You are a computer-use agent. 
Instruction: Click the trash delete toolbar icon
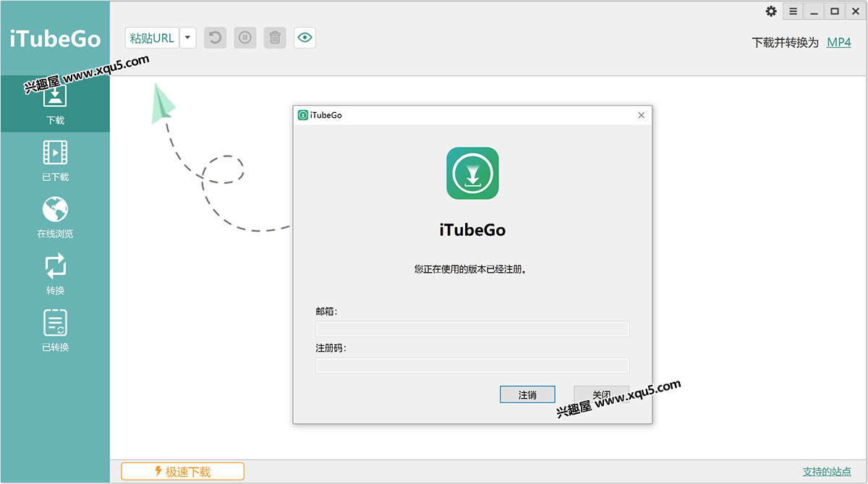(x=275, y=38)
